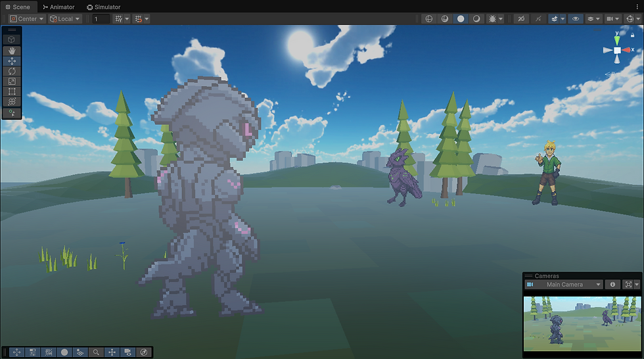
Task: Click the camera overlay icon in bottom bar
Action: [127, 352]
